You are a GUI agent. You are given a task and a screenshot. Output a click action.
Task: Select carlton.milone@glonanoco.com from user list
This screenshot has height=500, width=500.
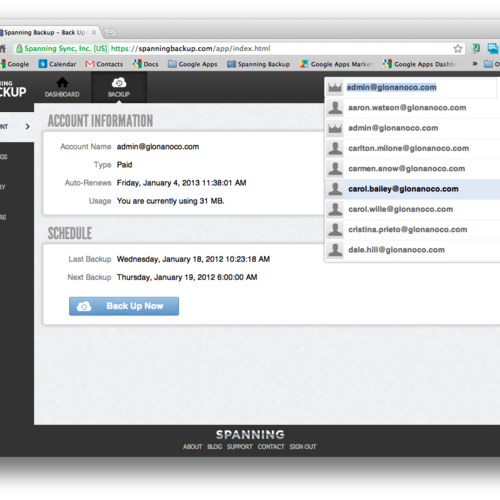pyautogui.click(x=413, y=148)
